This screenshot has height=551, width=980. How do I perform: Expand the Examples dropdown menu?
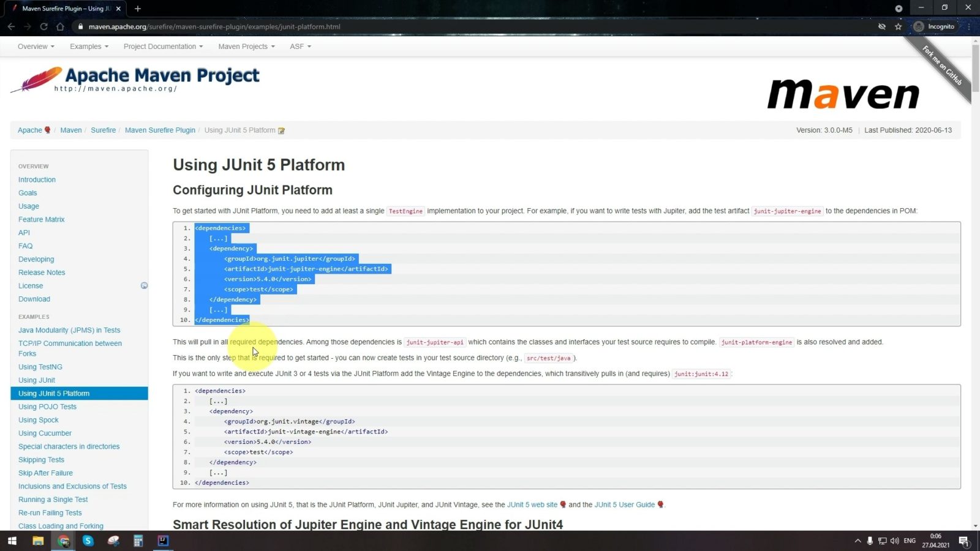[x=89, y=47]
